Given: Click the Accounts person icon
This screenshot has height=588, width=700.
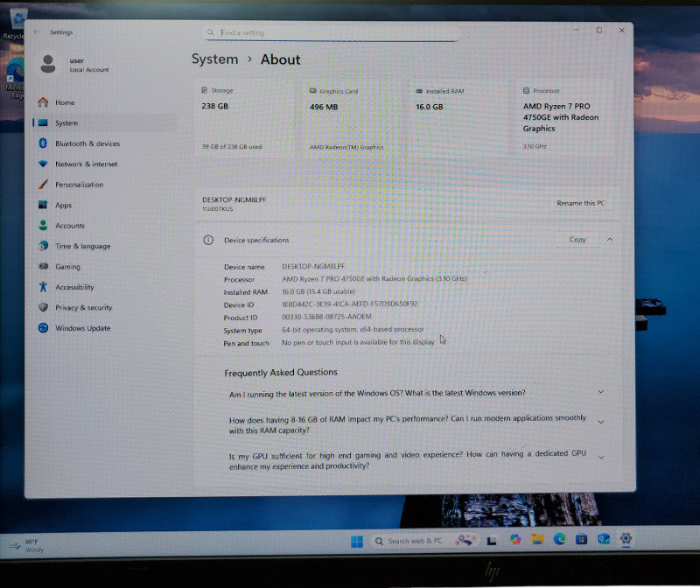Looking at the screenshot, I should click(43, 225).
